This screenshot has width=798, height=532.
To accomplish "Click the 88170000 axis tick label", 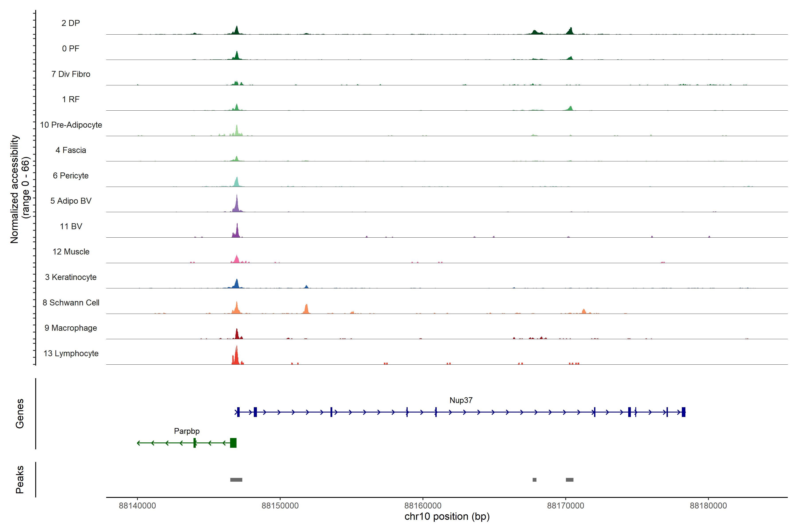I will point(566,506).
